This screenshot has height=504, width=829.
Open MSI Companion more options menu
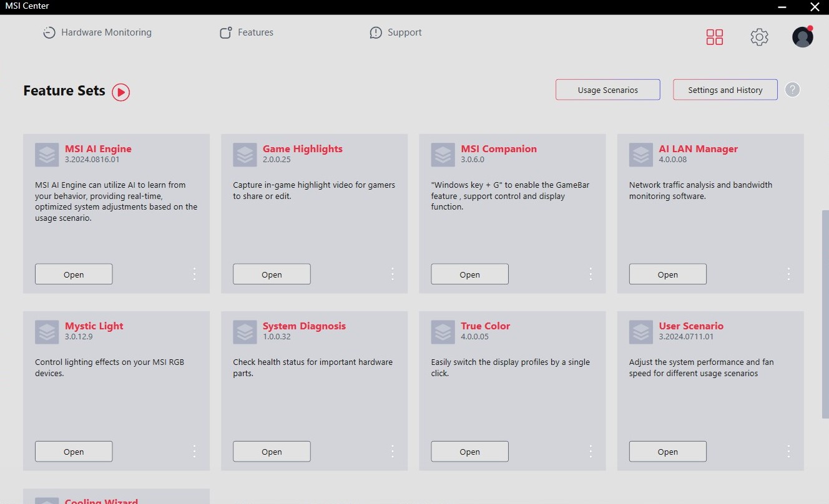[x=591, y=274]
